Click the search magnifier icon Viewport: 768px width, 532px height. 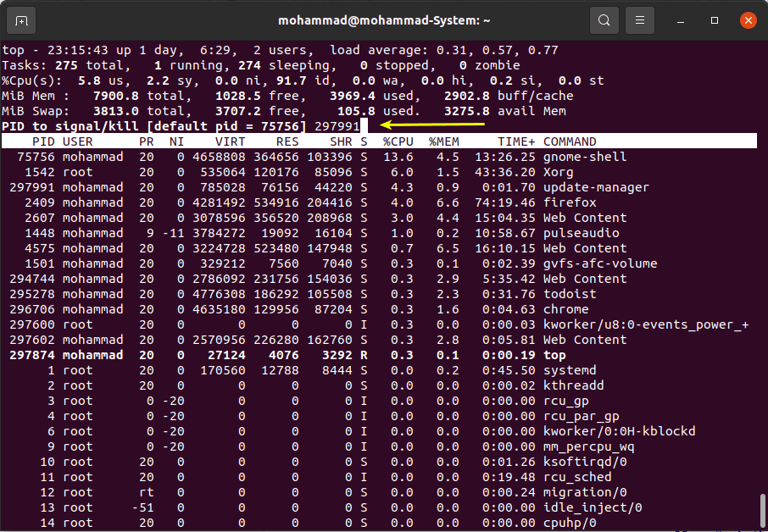click(x=604, y=19)
